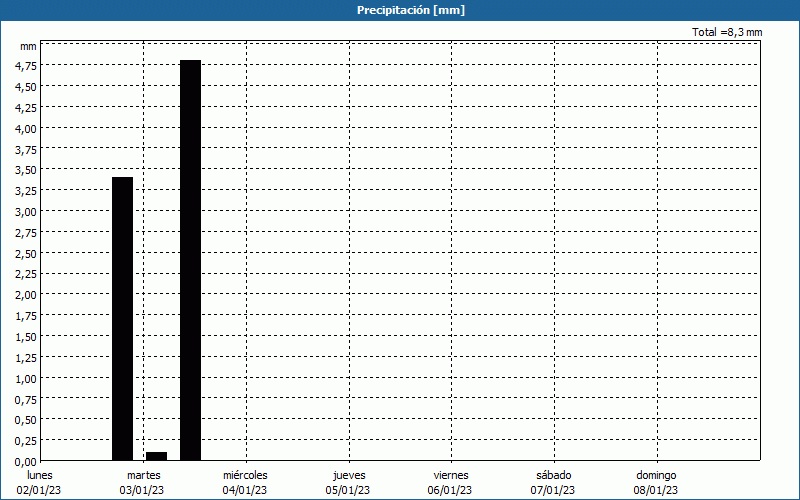The width and height of the screenshot is (800, 500).
Task: Click the 2,50 y-axis value
Action: pos(26,254)
